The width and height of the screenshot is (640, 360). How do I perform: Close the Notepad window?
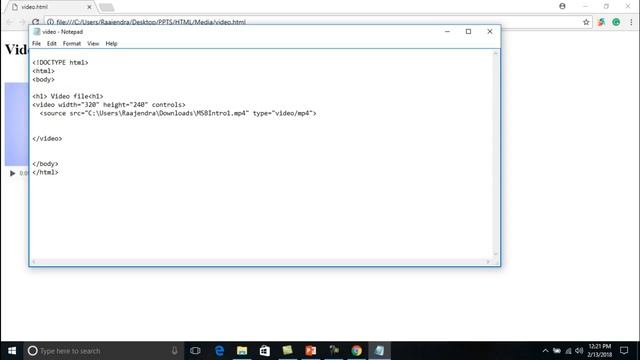click(490, 31)
